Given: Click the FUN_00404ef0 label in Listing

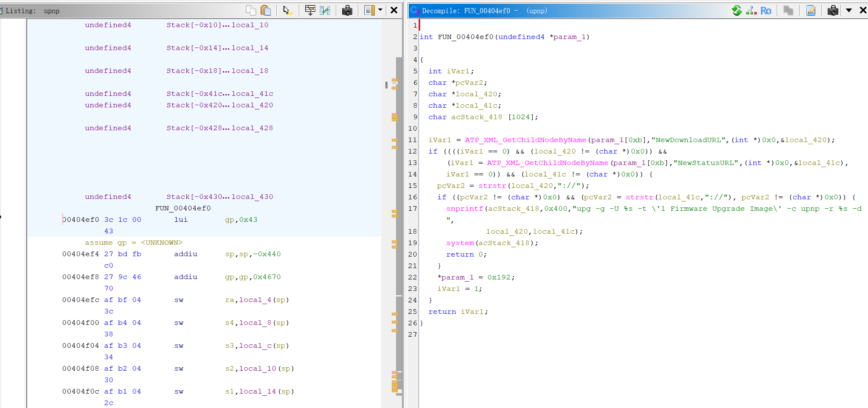Looking at the screenshot, I should [x=183, y=208].
